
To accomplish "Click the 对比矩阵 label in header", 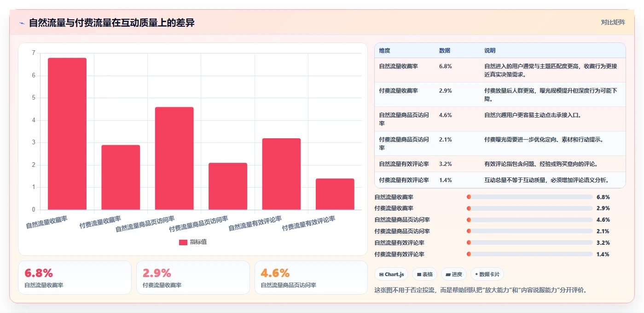I will [x=613, y=22].
